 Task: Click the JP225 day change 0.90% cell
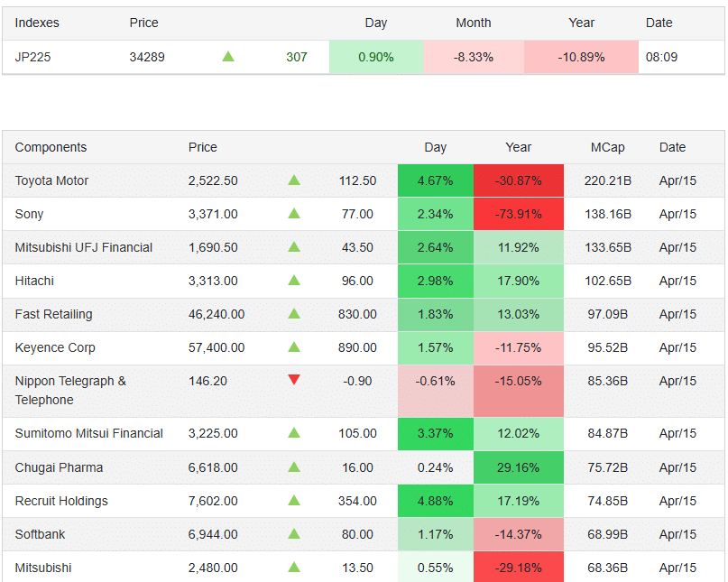(376, 57)
